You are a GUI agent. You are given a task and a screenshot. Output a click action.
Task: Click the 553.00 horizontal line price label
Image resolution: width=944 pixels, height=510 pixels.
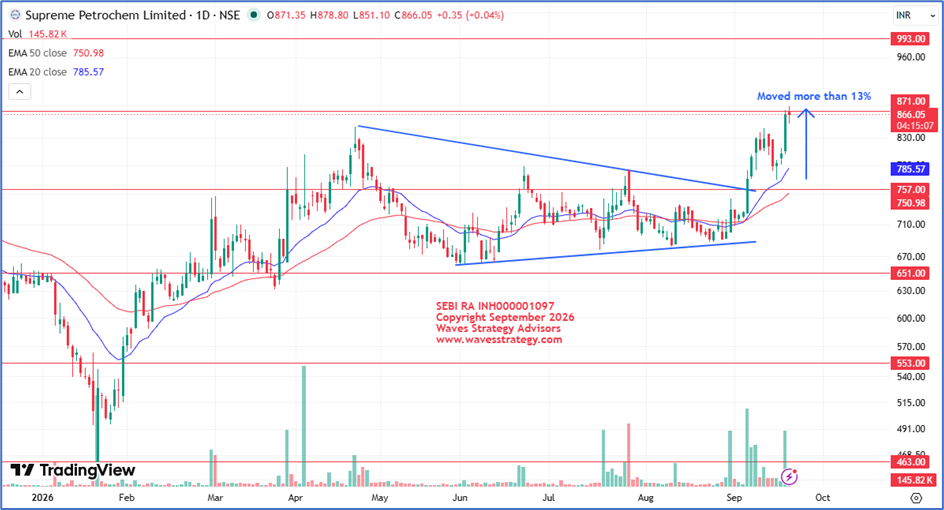click(911, 363)
